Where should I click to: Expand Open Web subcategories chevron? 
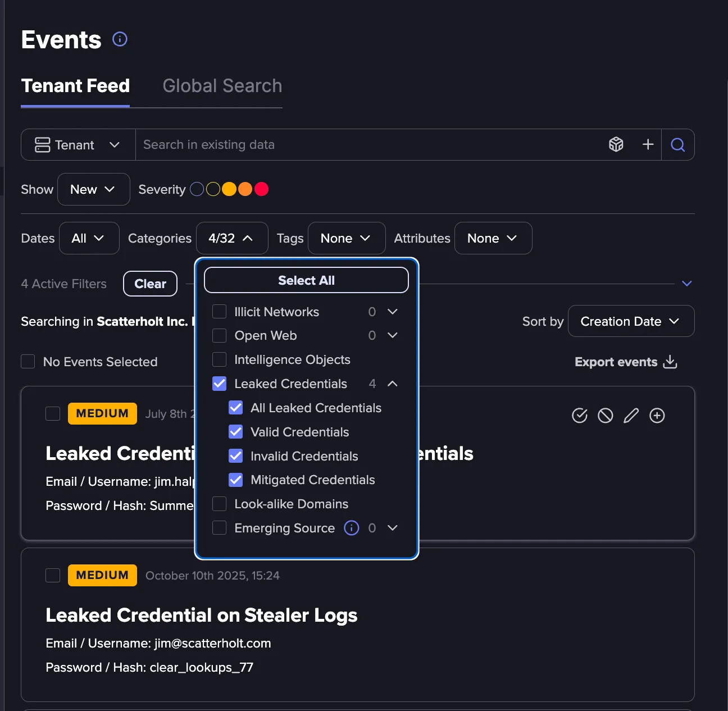393,335
